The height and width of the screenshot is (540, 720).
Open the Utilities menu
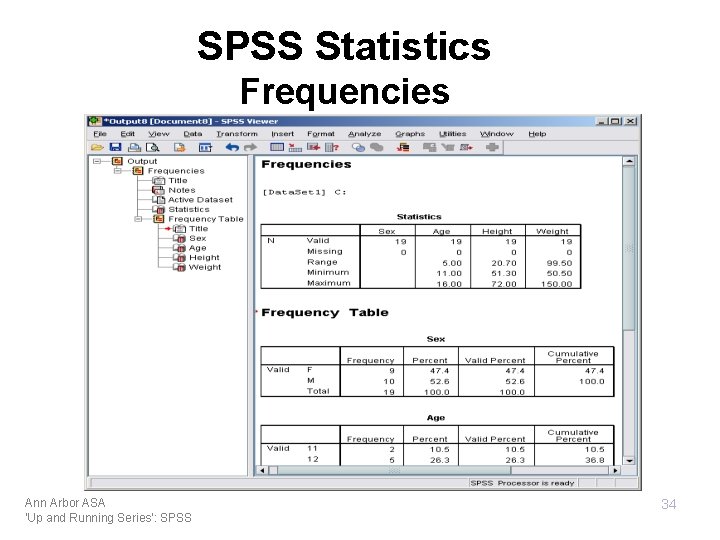click(x=452, y=134)
